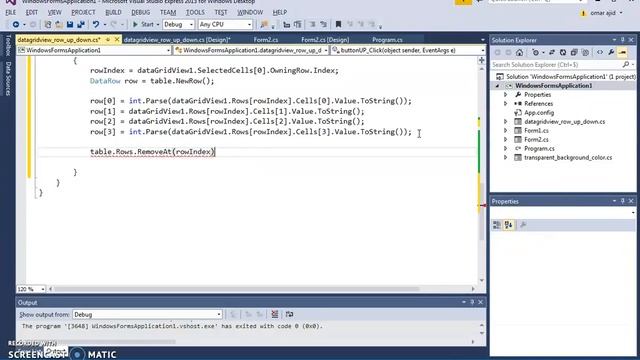Pin the datagridview_row_up_down.cs tab
The height and width of the screenshot is (360, 640).
(108, 40)
